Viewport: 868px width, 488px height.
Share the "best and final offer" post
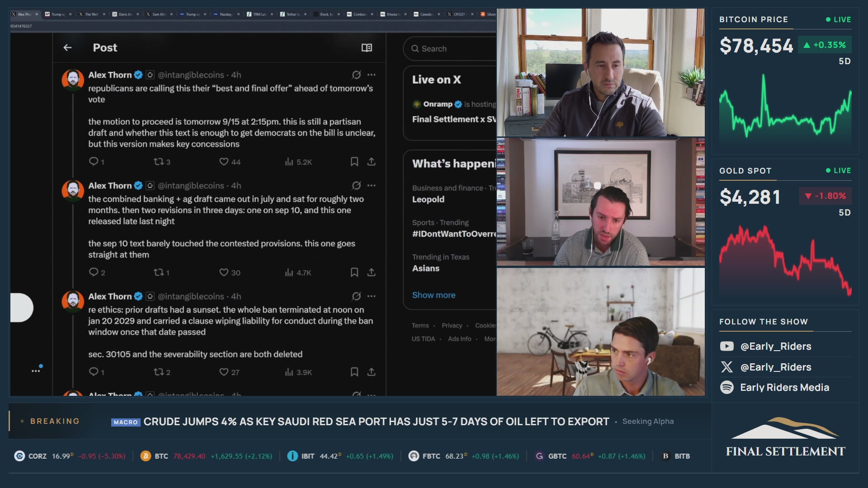[x=371, y=161]
